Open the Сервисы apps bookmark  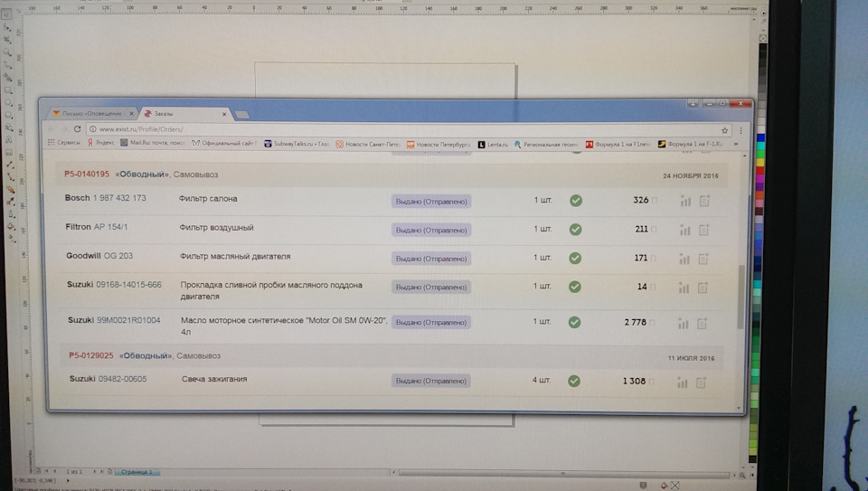[64, 142]
